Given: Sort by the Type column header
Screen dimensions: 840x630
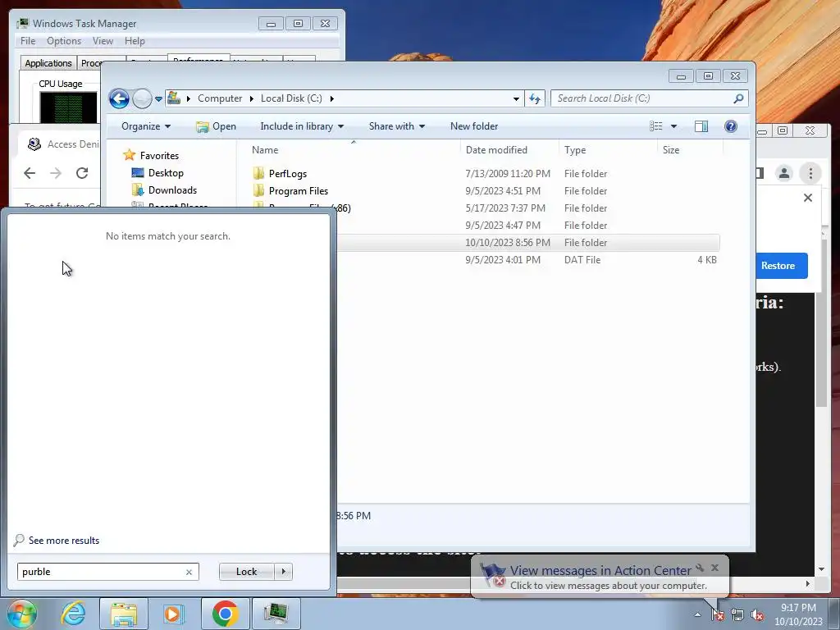Looking at the screenshot, I should point(575,150).
